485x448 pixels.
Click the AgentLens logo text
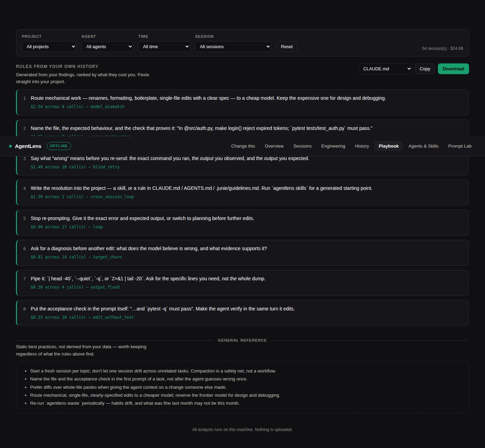(x=28, y=146)
